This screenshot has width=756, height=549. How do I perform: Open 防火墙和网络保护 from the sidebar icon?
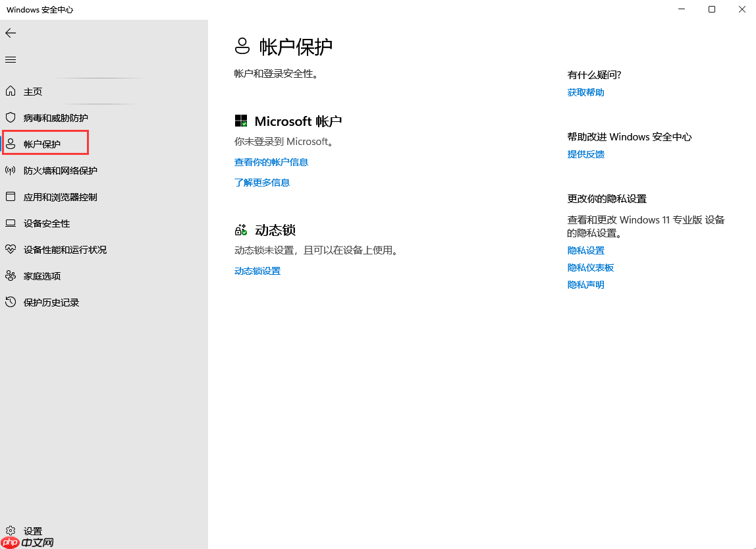click(x=10, y=170)
